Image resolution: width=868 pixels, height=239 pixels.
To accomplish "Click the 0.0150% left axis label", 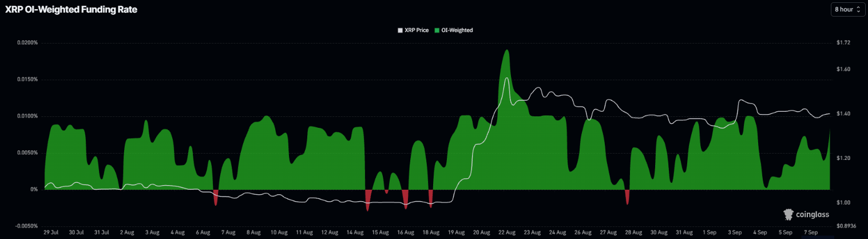I will point(27,80).
